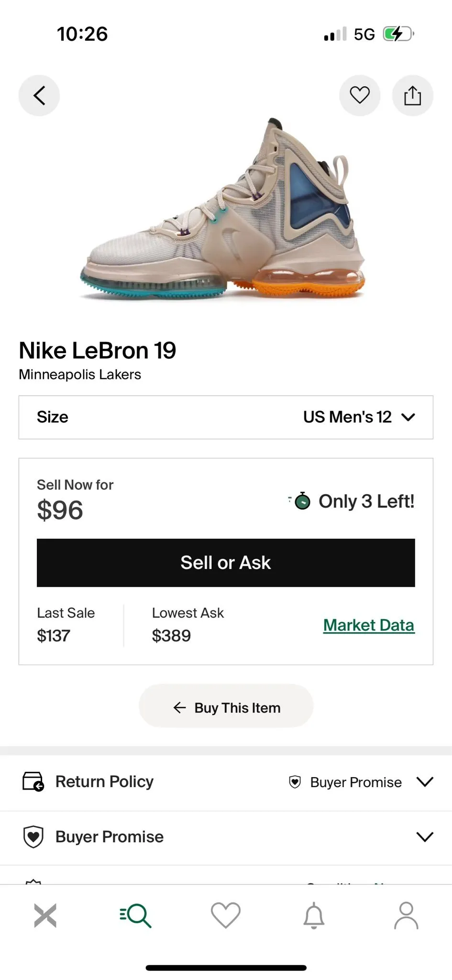Tap the back arrow button
The width and height of the screenshot is (452, 980).
pos(39,95)
